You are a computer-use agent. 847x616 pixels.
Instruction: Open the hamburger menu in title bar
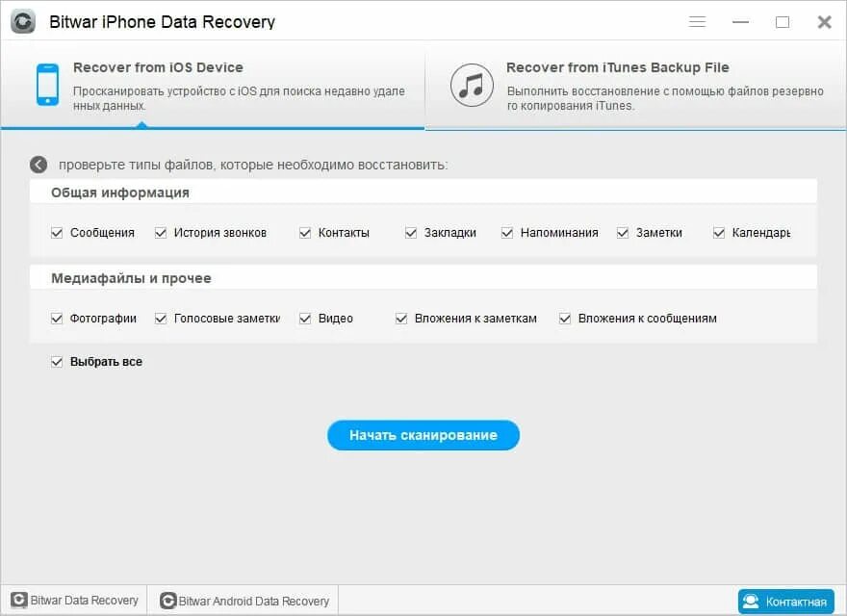tap(697, 21)
